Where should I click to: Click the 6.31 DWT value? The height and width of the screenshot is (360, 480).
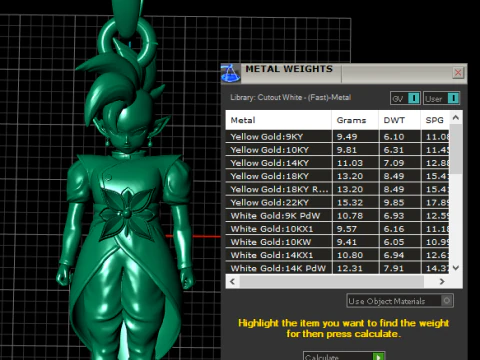pyautogui.click(x=394, y=150)
